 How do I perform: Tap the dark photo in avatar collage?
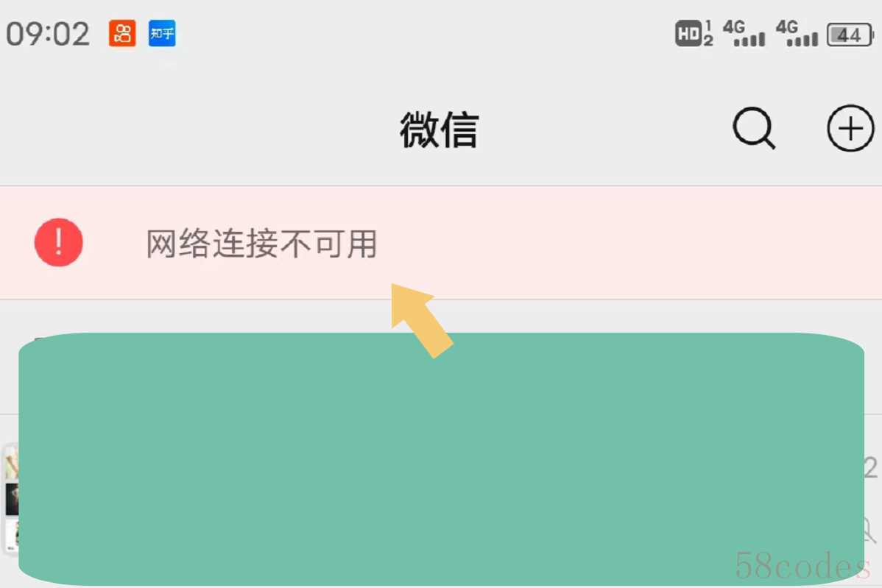(12, 499)
